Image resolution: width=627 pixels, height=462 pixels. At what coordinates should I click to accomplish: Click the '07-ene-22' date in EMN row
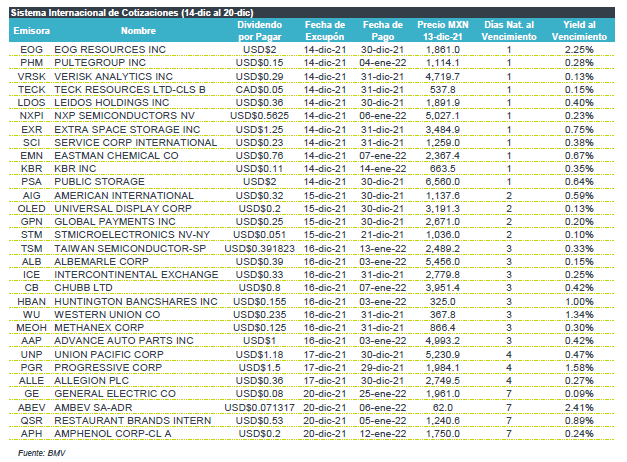383,156
